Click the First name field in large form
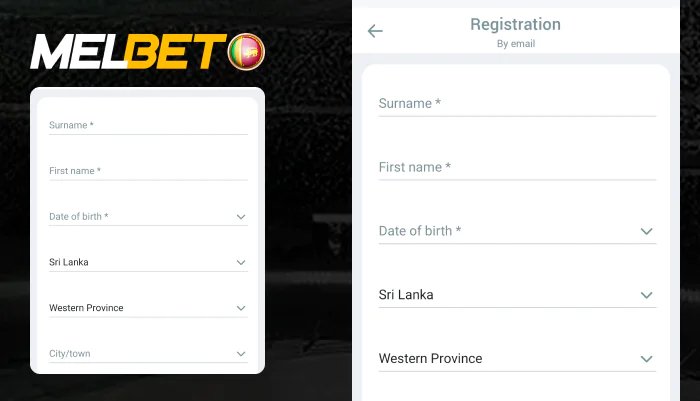 516,168
